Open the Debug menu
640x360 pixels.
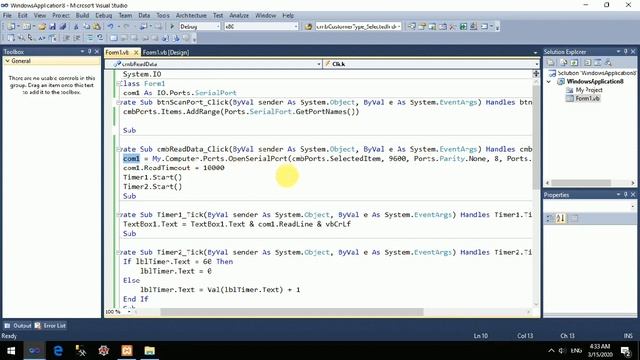pyautogui.click(x=103, y=16)
